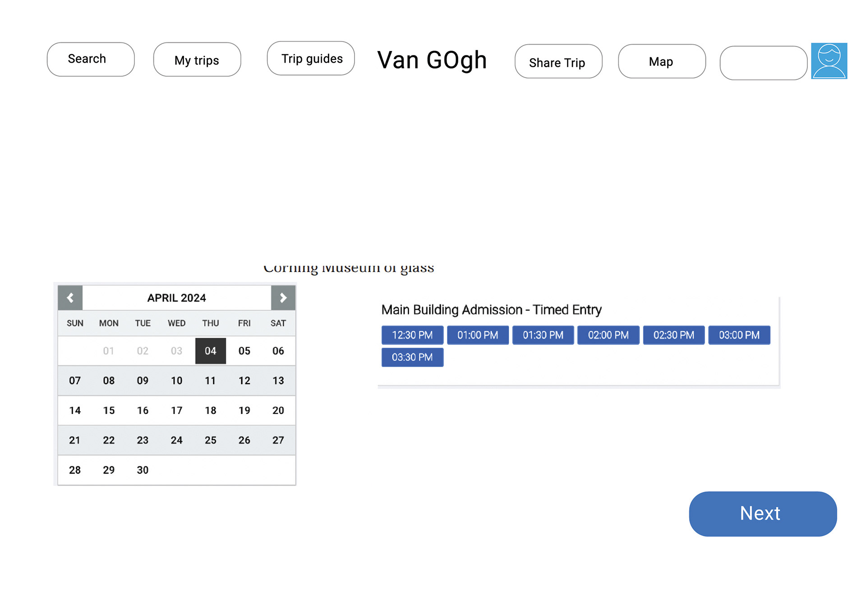Click the Next button

pyautogui.click(x=763, y=514)
